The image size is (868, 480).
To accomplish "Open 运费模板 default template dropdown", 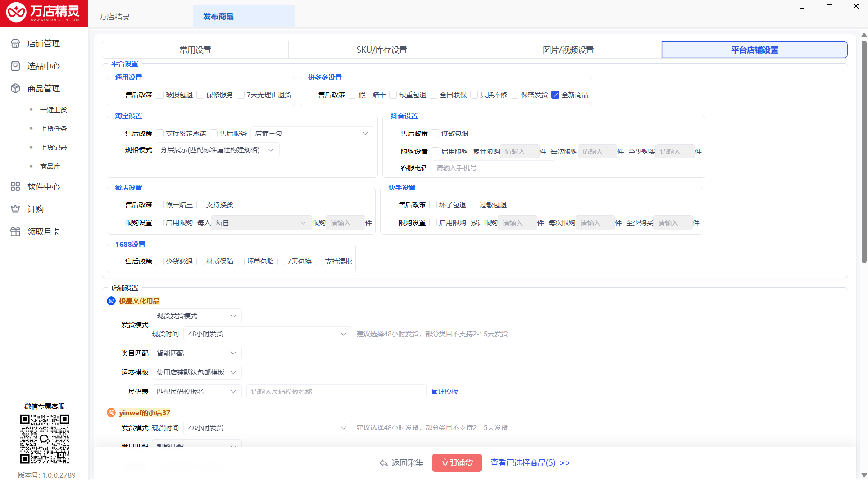I will click(196, 372).
